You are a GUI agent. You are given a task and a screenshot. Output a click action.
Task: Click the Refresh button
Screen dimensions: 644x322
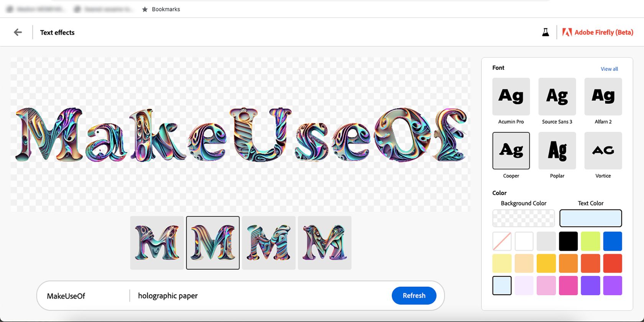pyautogui.click(x=414, y=296)
